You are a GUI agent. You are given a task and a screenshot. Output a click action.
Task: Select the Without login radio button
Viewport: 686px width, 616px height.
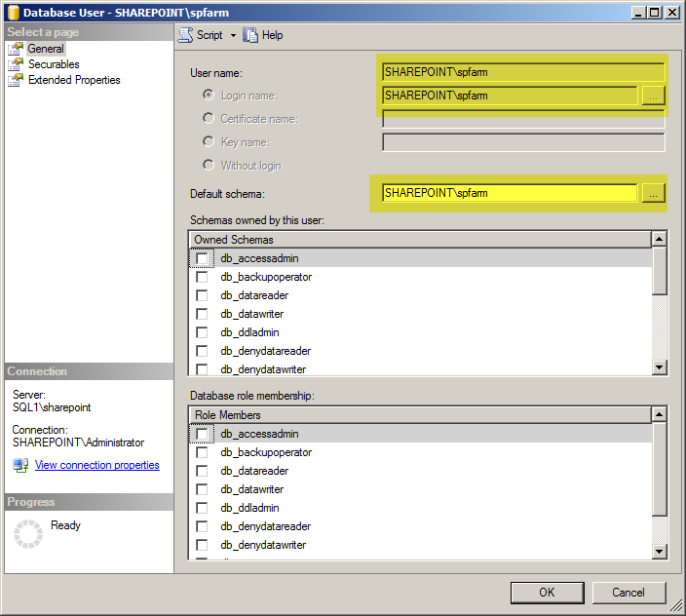click(209, 165)
